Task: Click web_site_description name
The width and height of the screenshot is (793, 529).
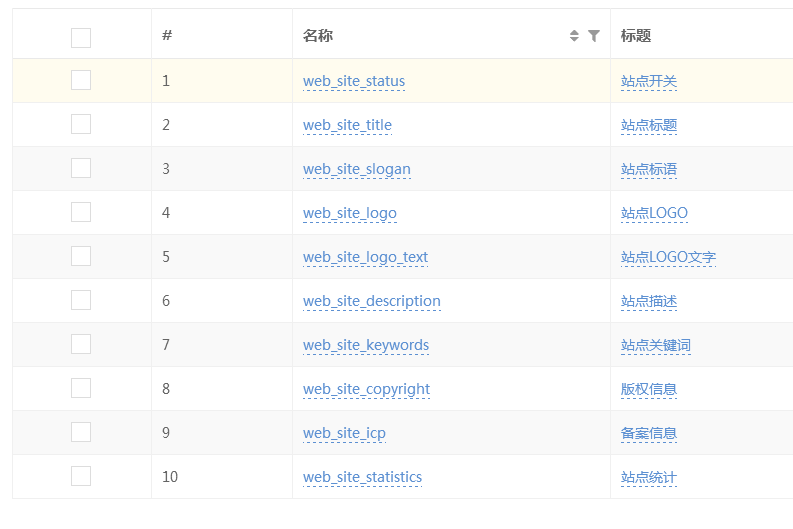Action: pyautogui.click(x=372, y=301)
